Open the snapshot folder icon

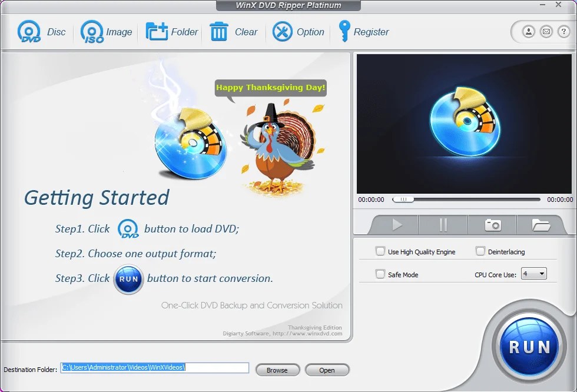click(x=540, y=225)
